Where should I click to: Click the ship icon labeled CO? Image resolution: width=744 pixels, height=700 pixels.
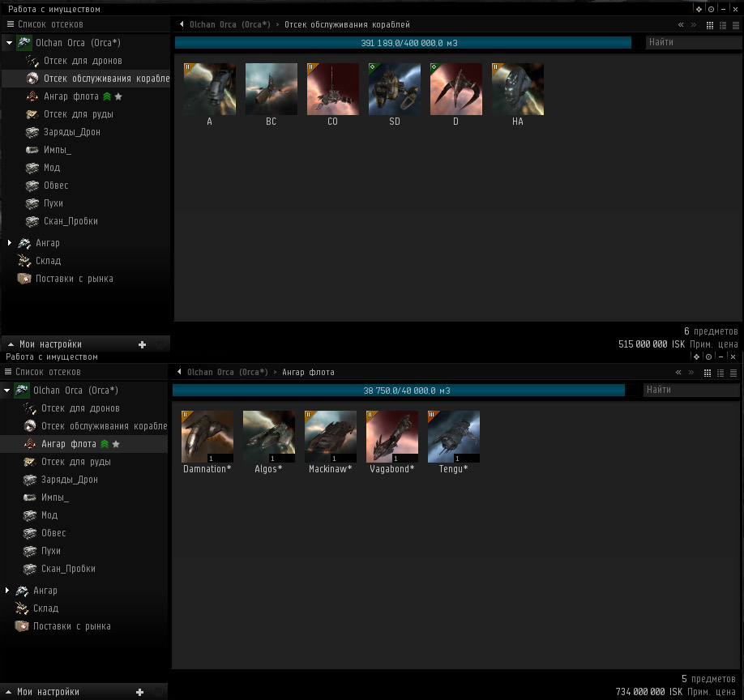click(333, 89)
